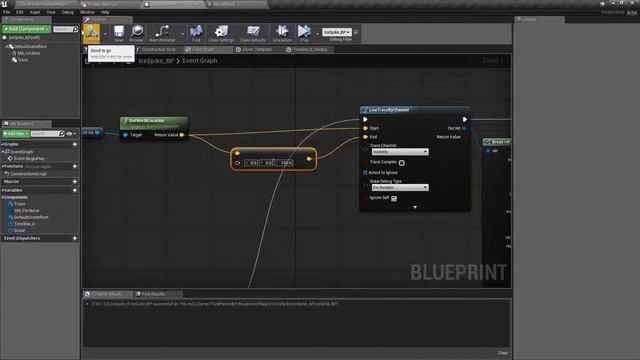Viewport: 640px width, 360px height.
Task: Click the Start vector pin on LineTraceByChannel
Action: tap(365, 128)
